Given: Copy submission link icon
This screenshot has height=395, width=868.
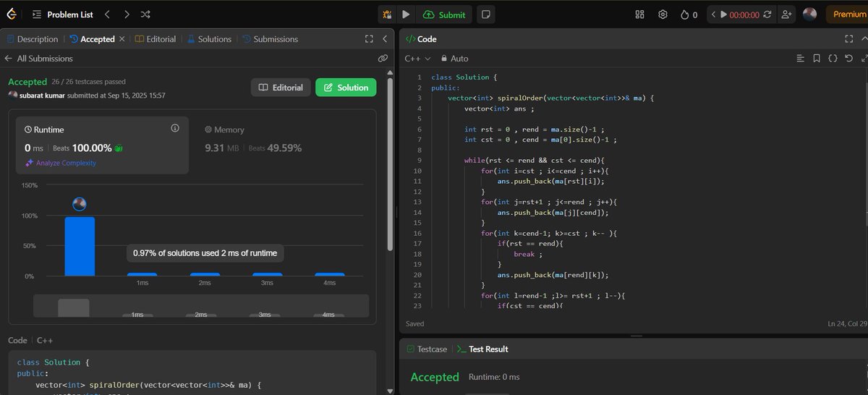Looking at the screenshot, I should point(383,59).
